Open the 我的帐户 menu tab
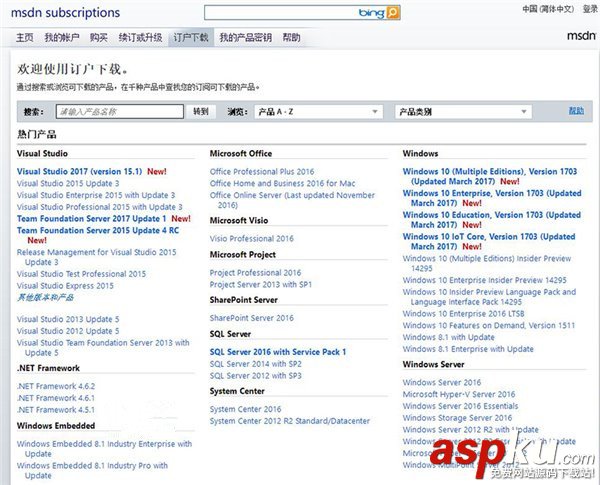The image size is (600, 485). point(62,38)
